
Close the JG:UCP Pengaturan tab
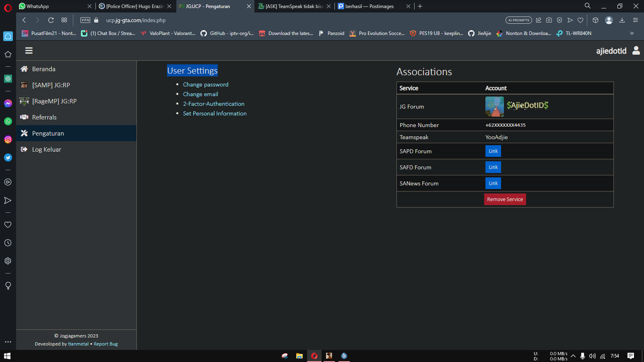coord(249,6)
